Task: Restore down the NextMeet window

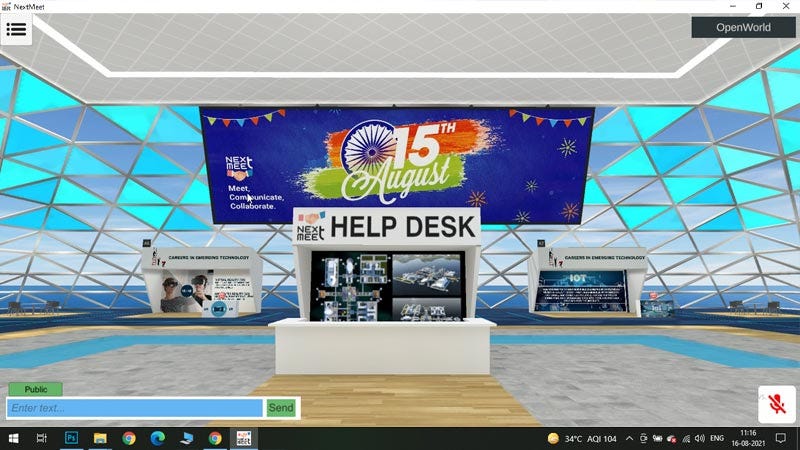Action: point(759,6)
